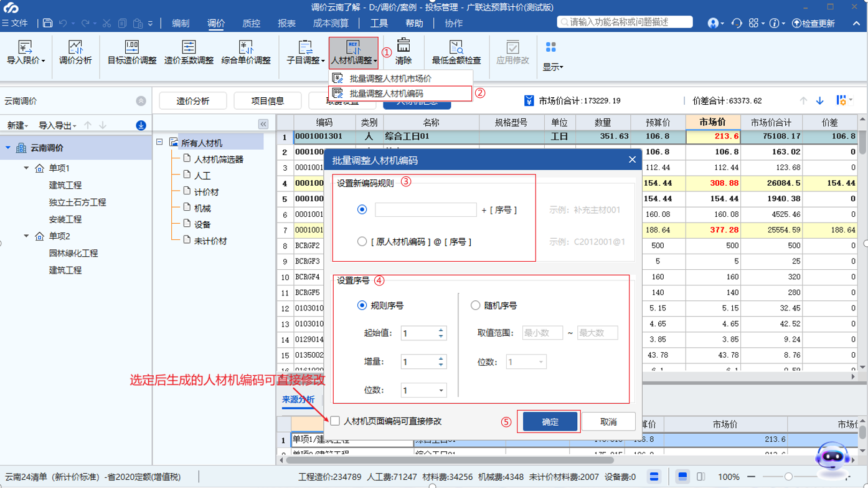Open the 文件 menu

pos(16,23)
